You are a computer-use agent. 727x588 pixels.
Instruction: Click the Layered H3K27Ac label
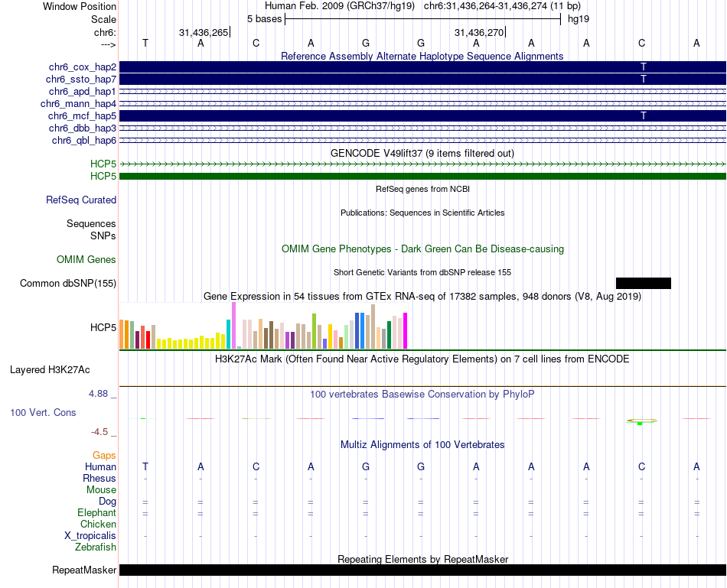click(x=50, y=370)
